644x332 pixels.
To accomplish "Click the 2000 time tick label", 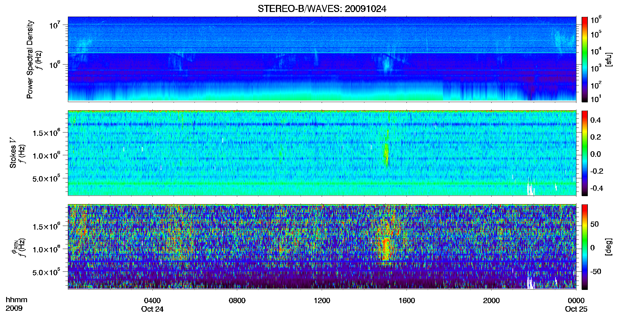I will [491, 301].
